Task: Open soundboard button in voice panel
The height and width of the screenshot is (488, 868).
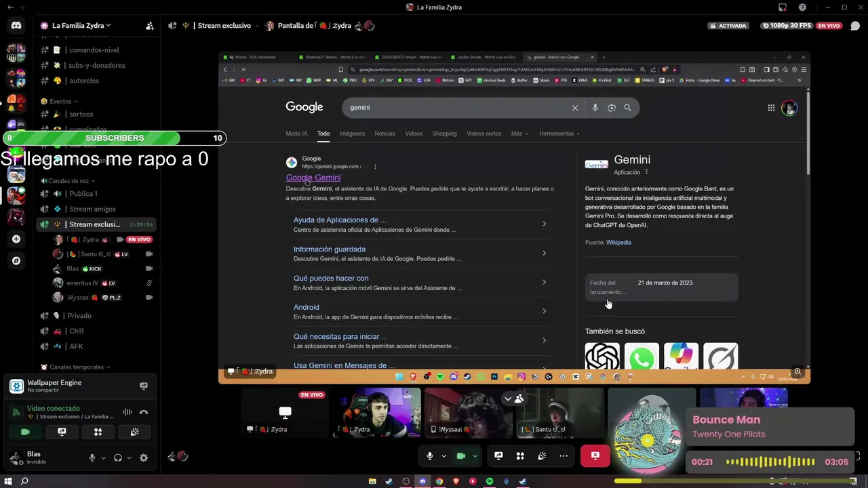Action: 134,432
